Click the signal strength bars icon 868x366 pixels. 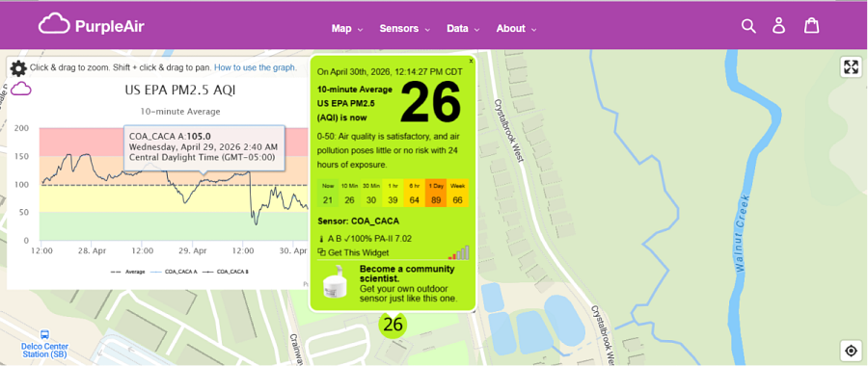(x=459, y=252)
